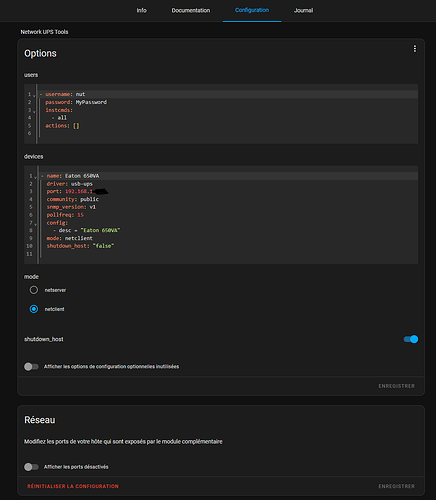Open the Options three-dot menu
This screenshot has height=500, width=436.
pyautogui.click(x=415, y=49)
